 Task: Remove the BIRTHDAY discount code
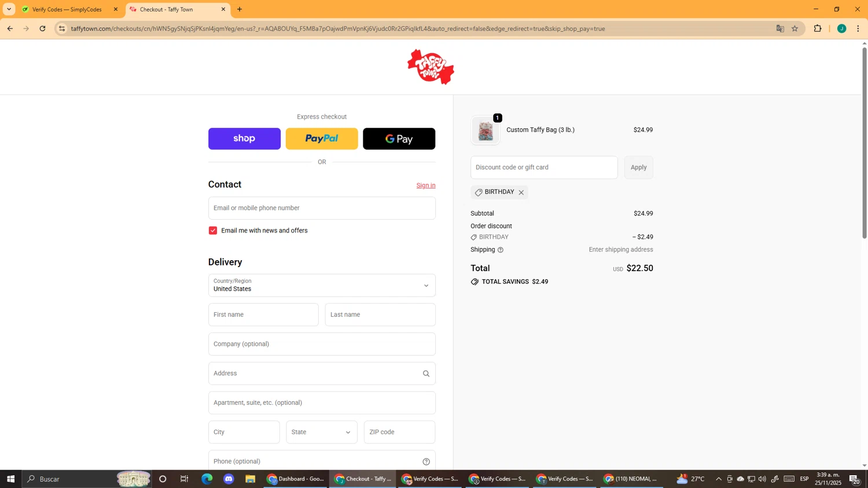tap(521, 193)
